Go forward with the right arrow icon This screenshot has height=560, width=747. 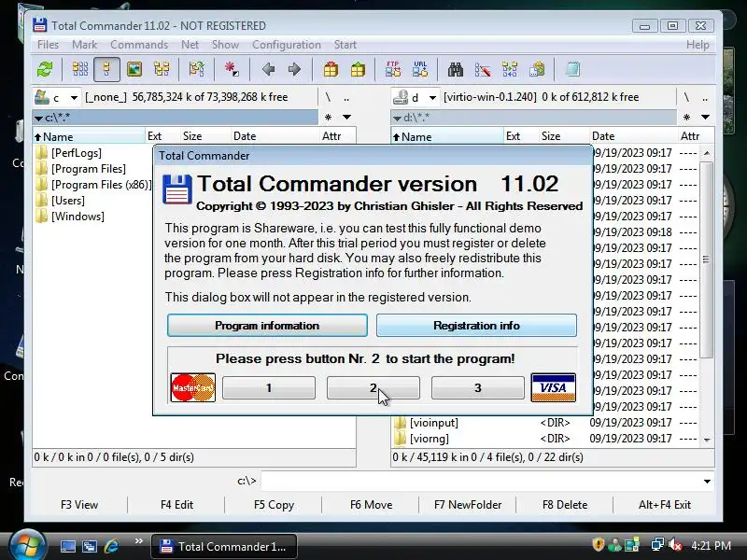(294, 69)
